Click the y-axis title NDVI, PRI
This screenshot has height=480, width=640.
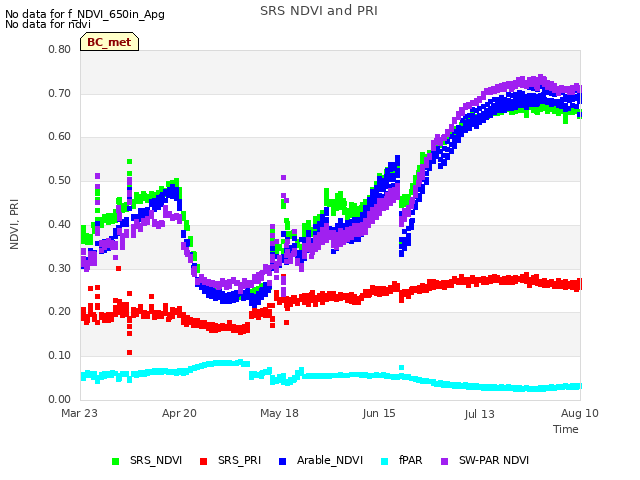point(14,224)
